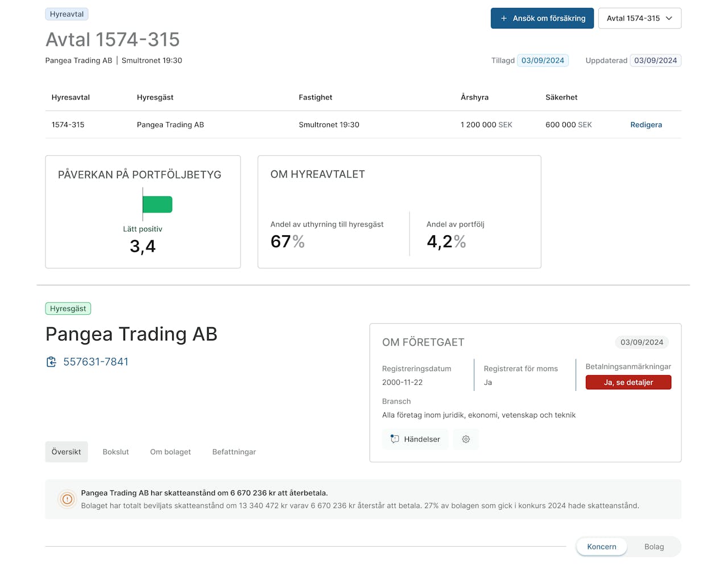Open the Befattningar tab
The height and width of the screenshot is (566, 728).
coord(234,452)
